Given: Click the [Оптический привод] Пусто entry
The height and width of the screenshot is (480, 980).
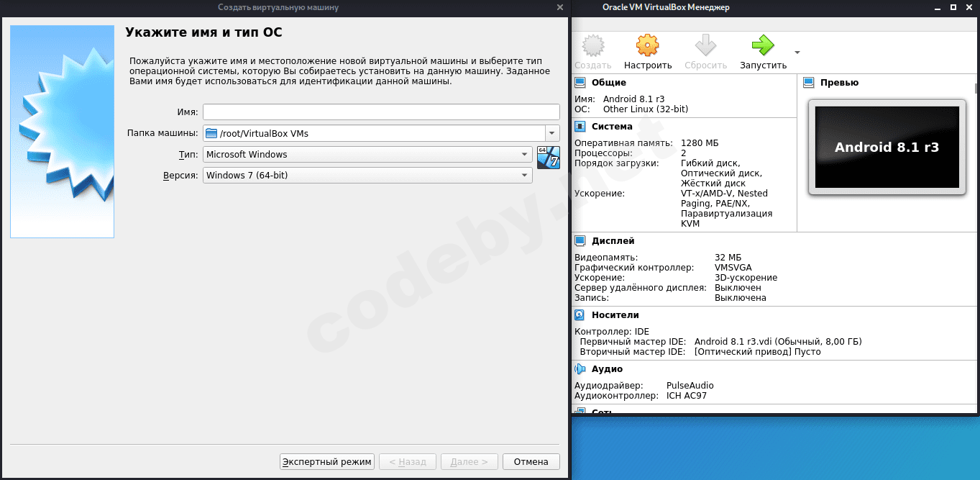Looking at the screenshot, I should 757,352.
